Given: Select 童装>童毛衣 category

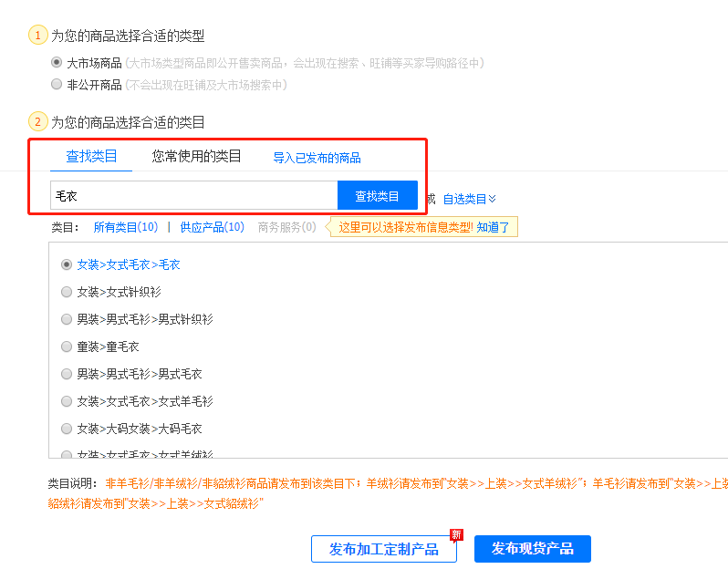Looking at the screenshot, I should [67, 347].
